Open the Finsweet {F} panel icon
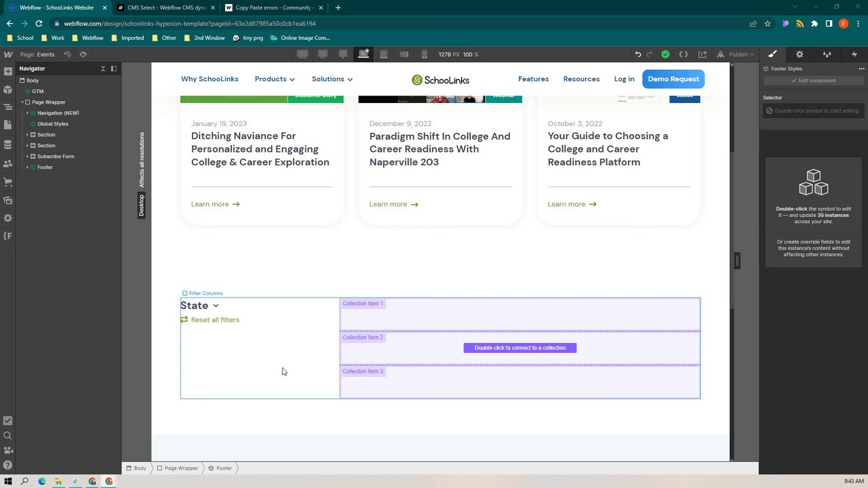868x488 pixels. coord(8,236)
